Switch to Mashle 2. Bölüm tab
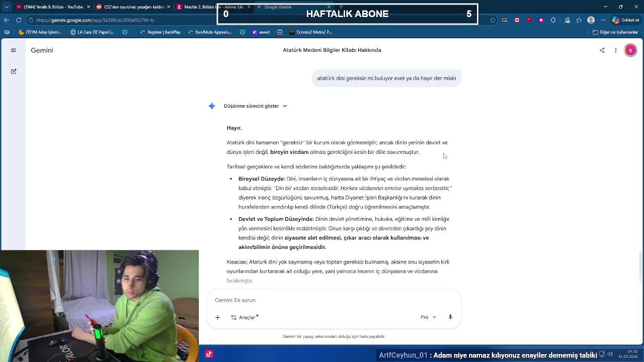This screenshot has width=644, height=362. [x=213, y=7]
